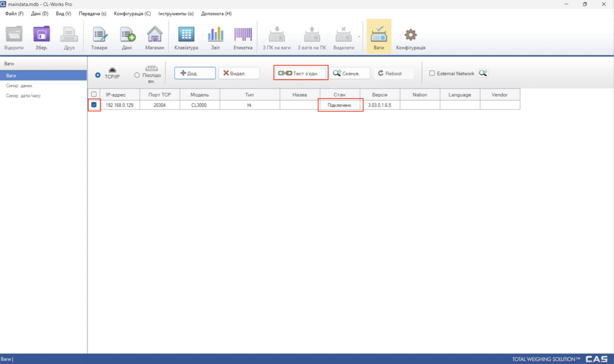
Task: Select Синхр. даних in the sidebar
Action: pyautogui.click(x=19, y=86)
